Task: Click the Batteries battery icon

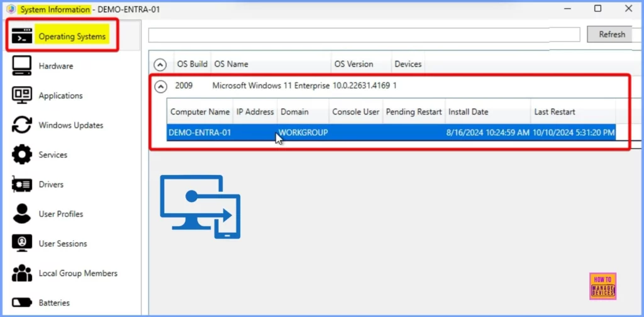Action: (22, 303)
